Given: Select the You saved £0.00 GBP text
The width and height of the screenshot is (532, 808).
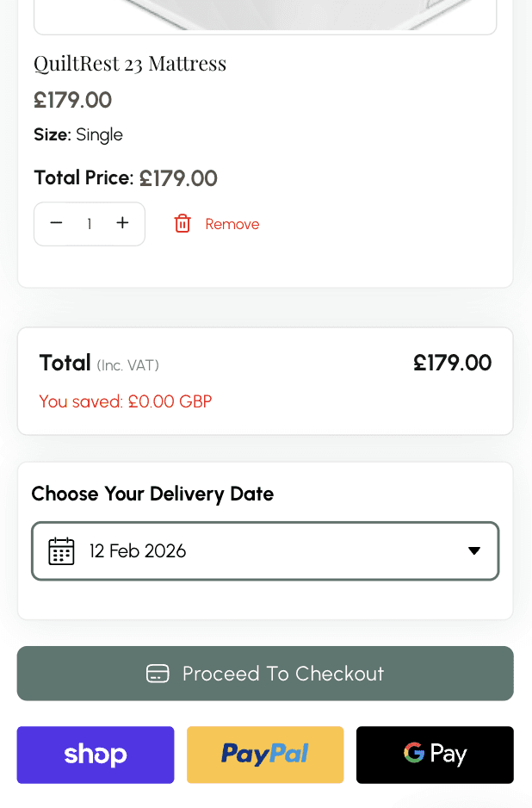Looking at the screenshot, I should point(125,401).
